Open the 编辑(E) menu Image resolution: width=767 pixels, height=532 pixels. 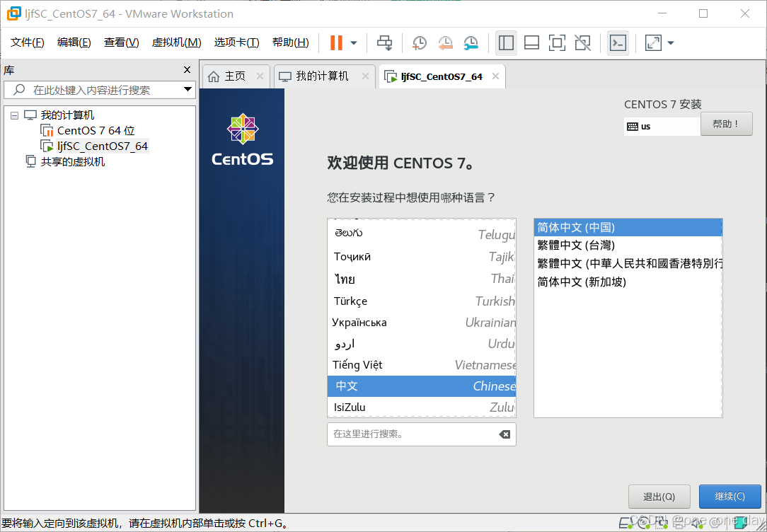point(74,42)
